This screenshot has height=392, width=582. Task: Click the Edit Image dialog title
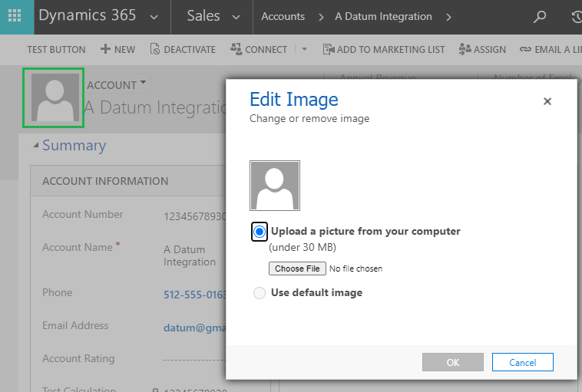pyautogui.click(x=294, y=100)
